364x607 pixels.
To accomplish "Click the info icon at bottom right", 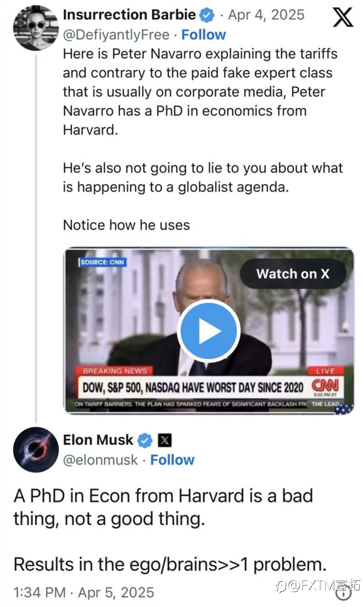I will 344,594.
